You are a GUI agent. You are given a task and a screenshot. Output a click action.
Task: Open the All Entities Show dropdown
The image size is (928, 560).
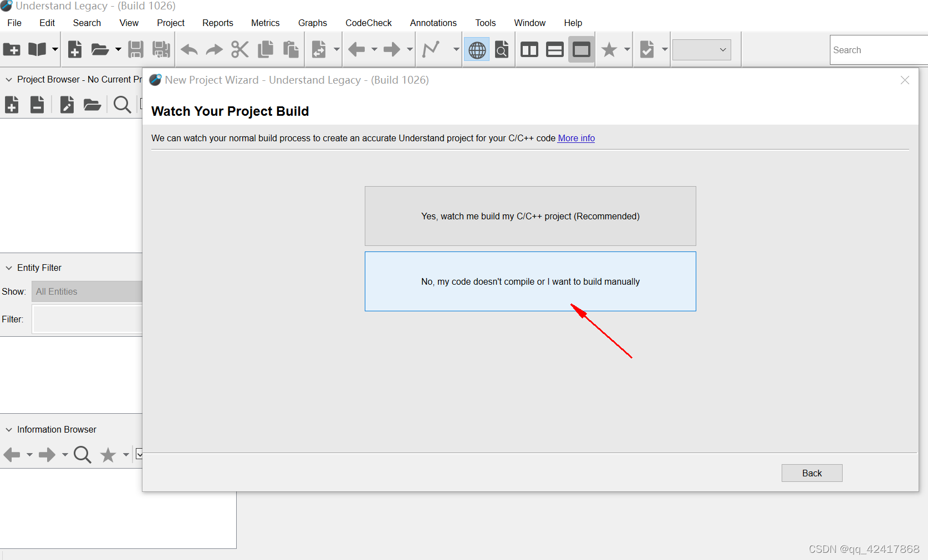coord(87,291)
